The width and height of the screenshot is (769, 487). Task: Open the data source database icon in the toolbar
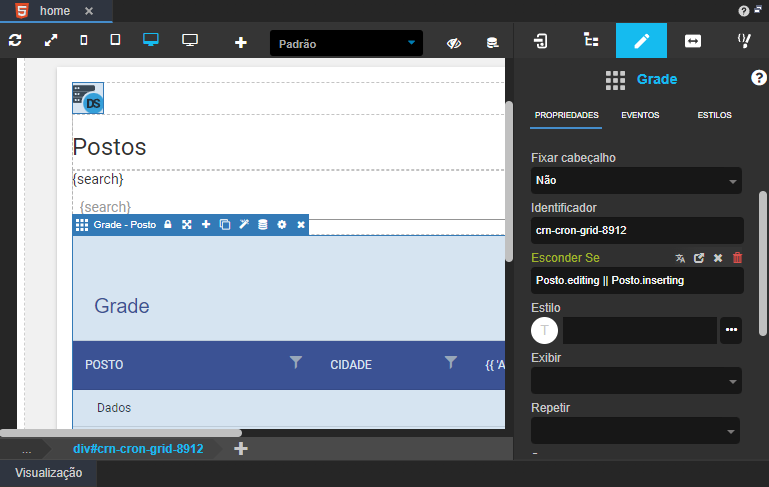[x=492, y=43]
